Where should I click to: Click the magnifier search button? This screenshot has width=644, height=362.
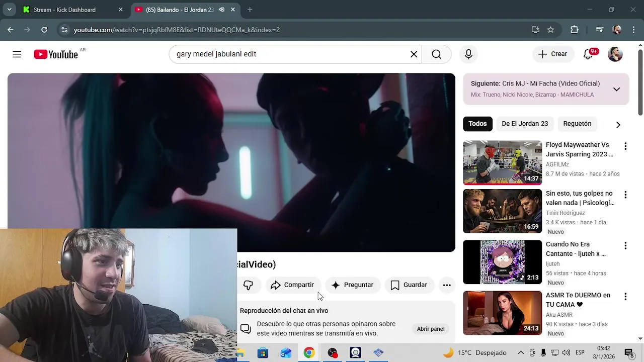[436, 54]
